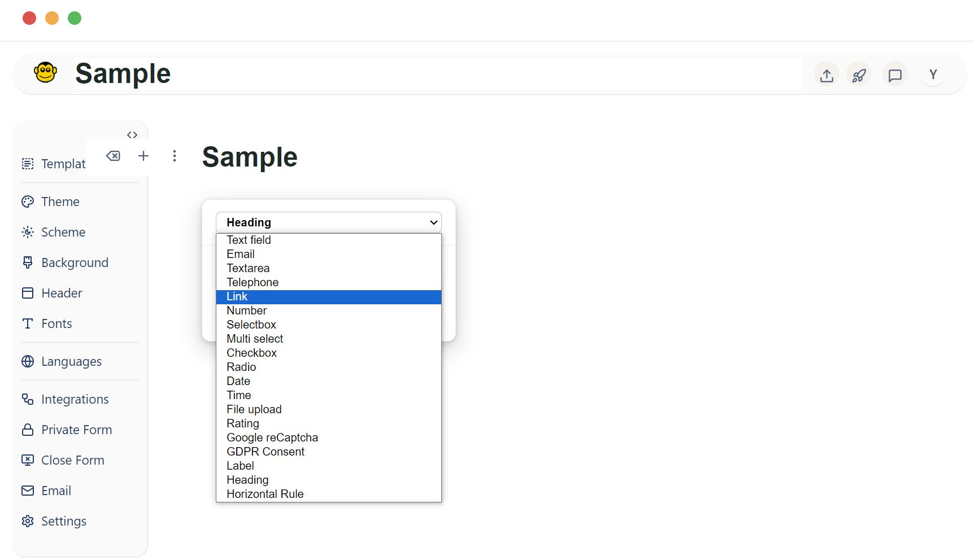Open Background label in sidebar

tap(75, 262)
